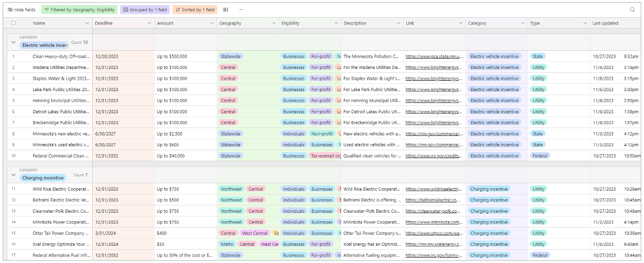Select the Xcel Energy Optimize Your name cell

(x=61, y=244)
